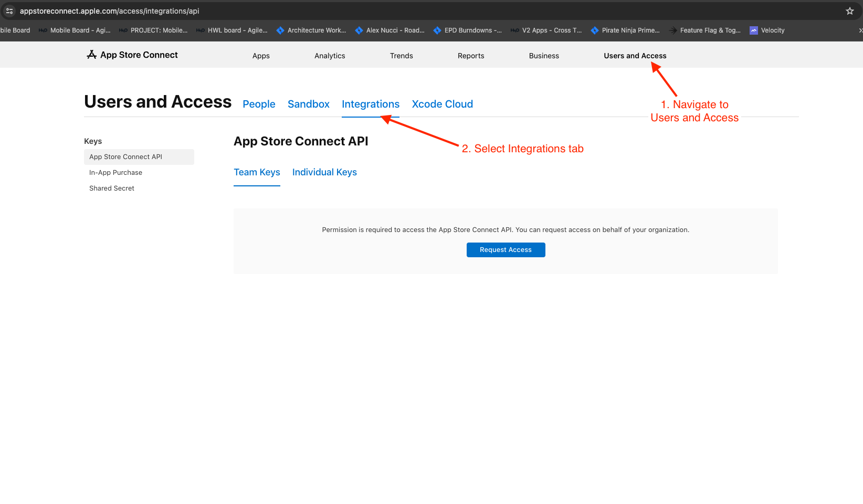Click the Feature Flag & Tog arrow icon
Viewport: 863px width, 504px height.
(672, 30)
